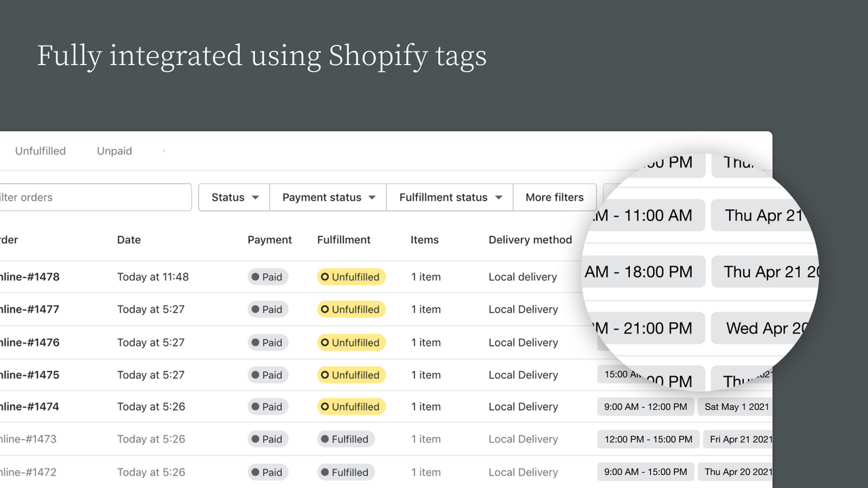Click the Sat May 1 2021 tag
Image resolution: width=868 pixels, height=488 pixels.
(x=735, y=407)
